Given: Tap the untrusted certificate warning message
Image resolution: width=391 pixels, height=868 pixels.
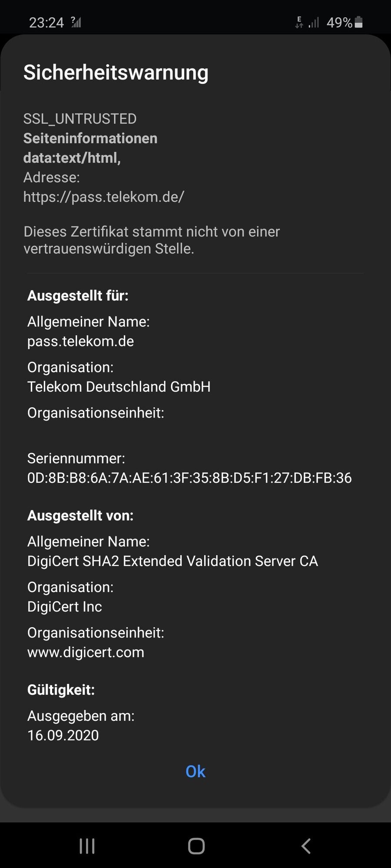Looking at the screenshot, I should click(x=152, y=240).
